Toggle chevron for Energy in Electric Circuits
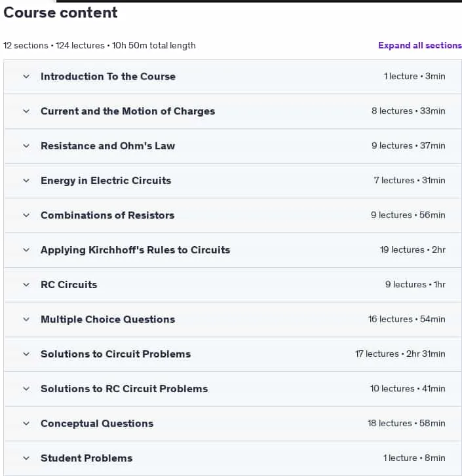This screenshot has width=462, height=476. [26, 181]
